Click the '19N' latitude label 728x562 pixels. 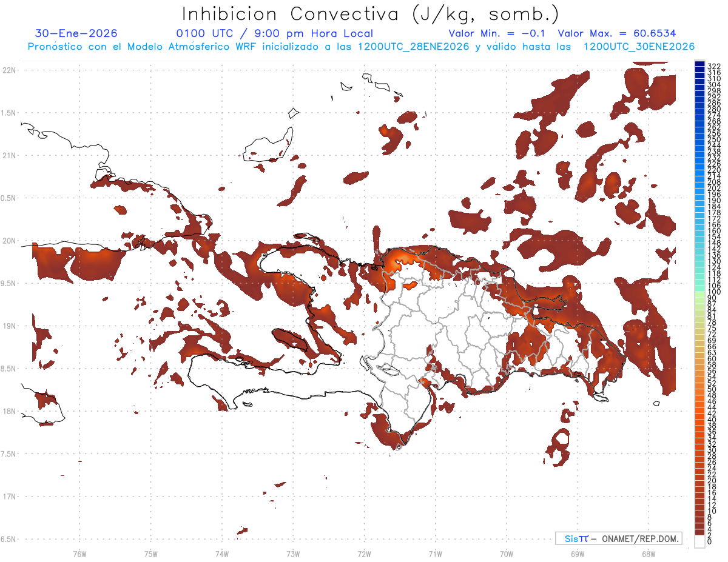[8, 326]
